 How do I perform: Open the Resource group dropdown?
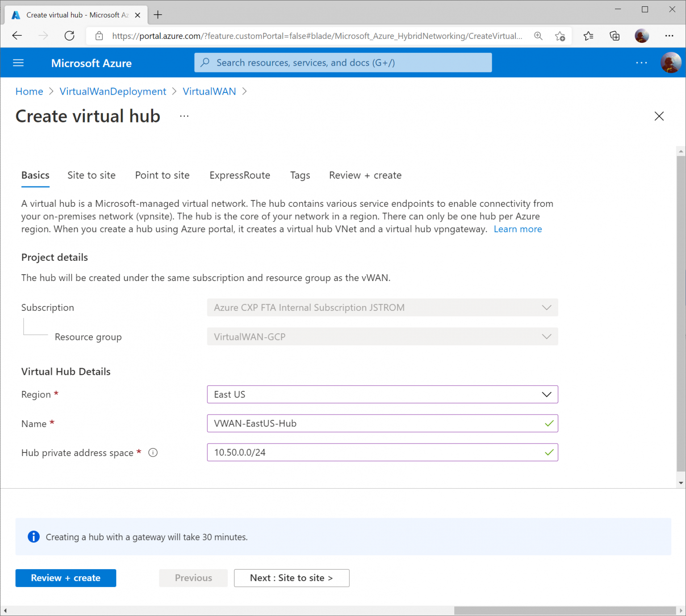coord(546,336)
